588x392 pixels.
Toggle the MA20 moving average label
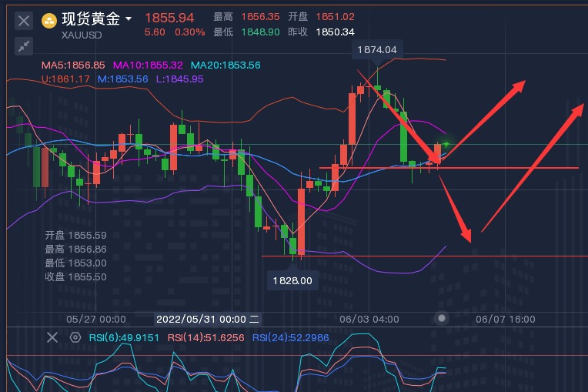[x=226, y=65]
